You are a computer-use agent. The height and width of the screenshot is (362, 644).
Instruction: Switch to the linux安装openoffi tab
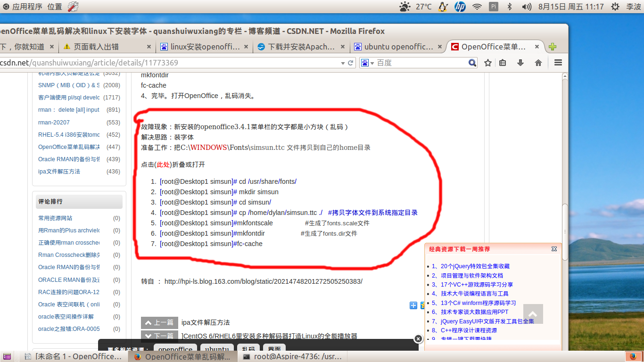205,47
